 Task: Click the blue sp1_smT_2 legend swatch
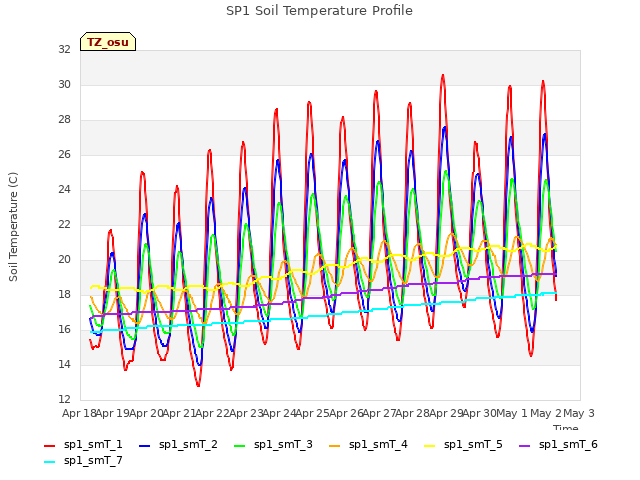pyautogui.click(x=144, y=446)
